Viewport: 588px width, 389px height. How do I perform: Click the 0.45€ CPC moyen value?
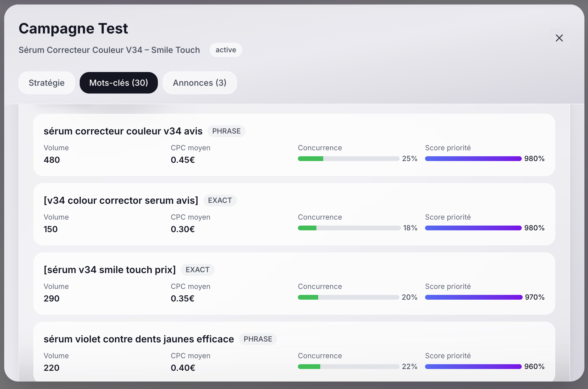(x=183, y=160)
